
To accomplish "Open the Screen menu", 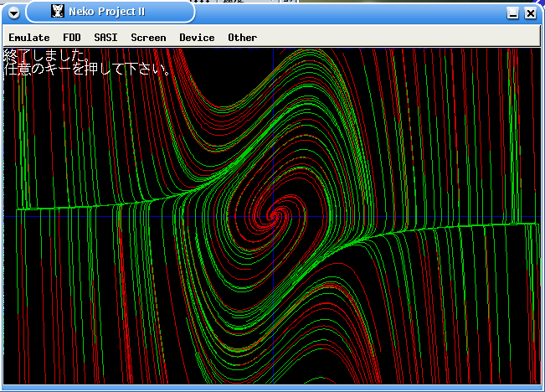I will click(148, 38).
